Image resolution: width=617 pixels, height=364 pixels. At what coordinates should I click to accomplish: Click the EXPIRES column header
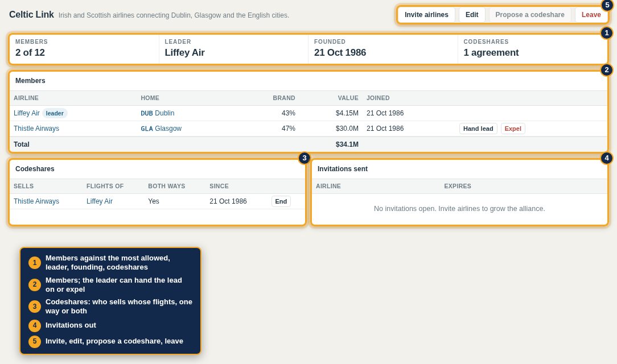pyautogui.click(x=457, y=186)
